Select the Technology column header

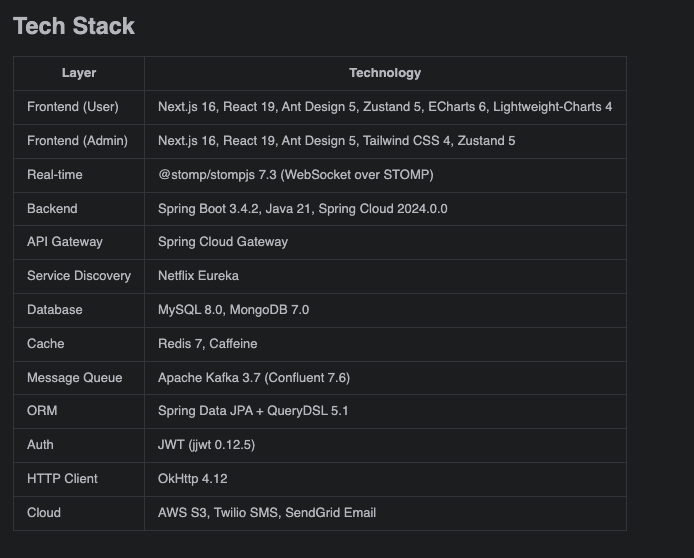385,73
